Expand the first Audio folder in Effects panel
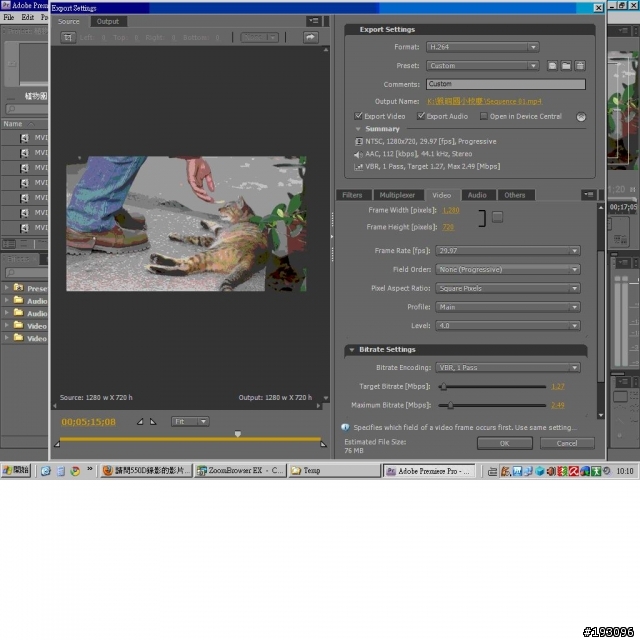 tap(7, 300)
